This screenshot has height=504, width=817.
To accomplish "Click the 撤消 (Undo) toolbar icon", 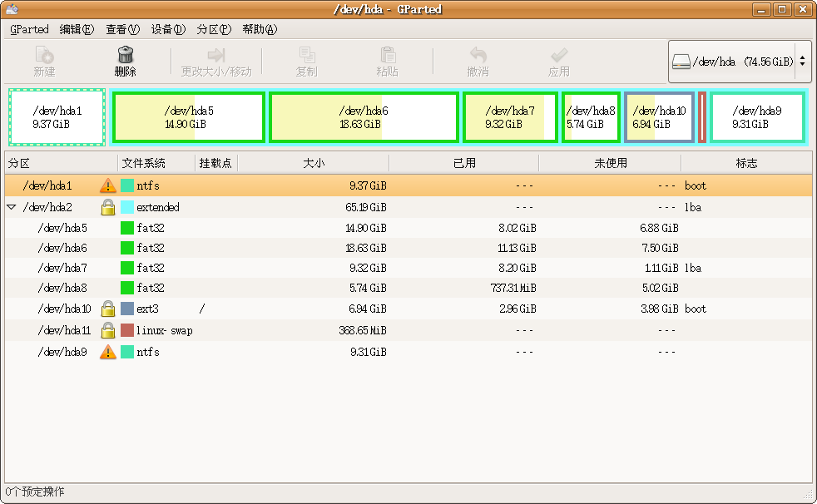I will (x=478, y=55).
